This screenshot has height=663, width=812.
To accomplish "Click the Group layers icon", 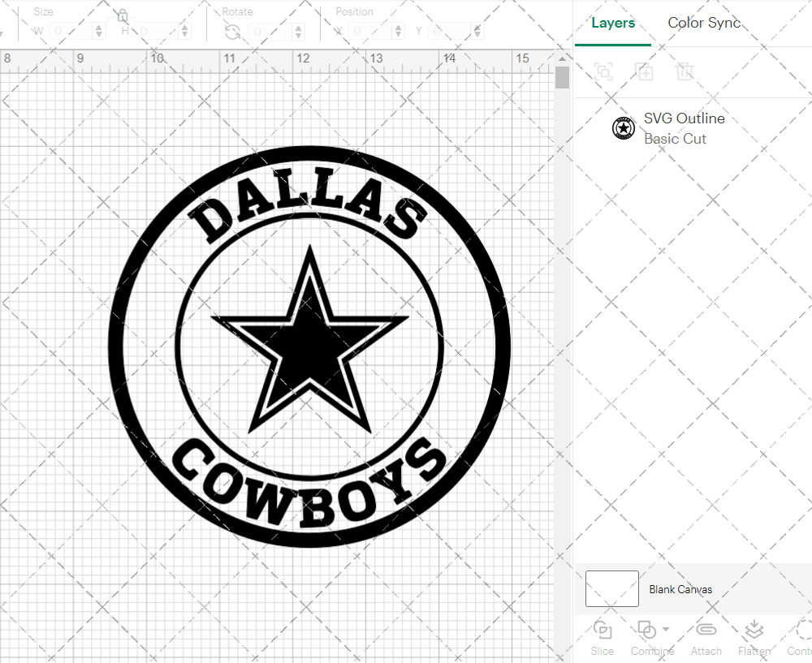I will 603,71.
